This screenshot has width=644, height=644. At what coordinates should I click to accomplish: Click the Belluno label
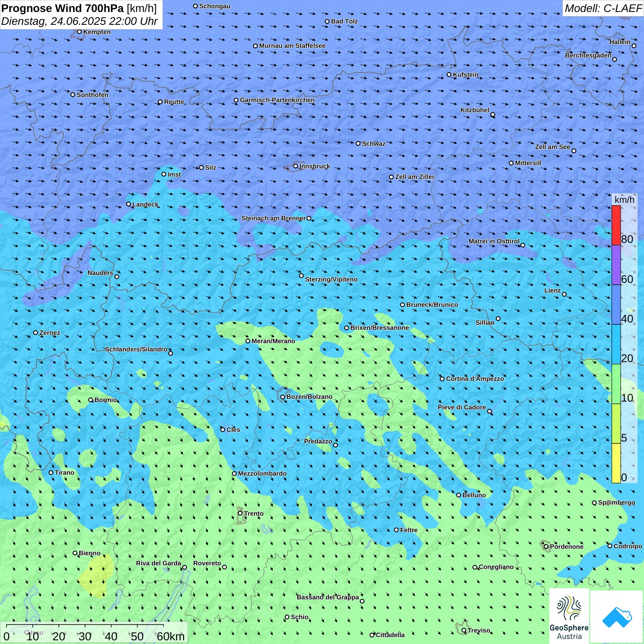click(474, 495)
